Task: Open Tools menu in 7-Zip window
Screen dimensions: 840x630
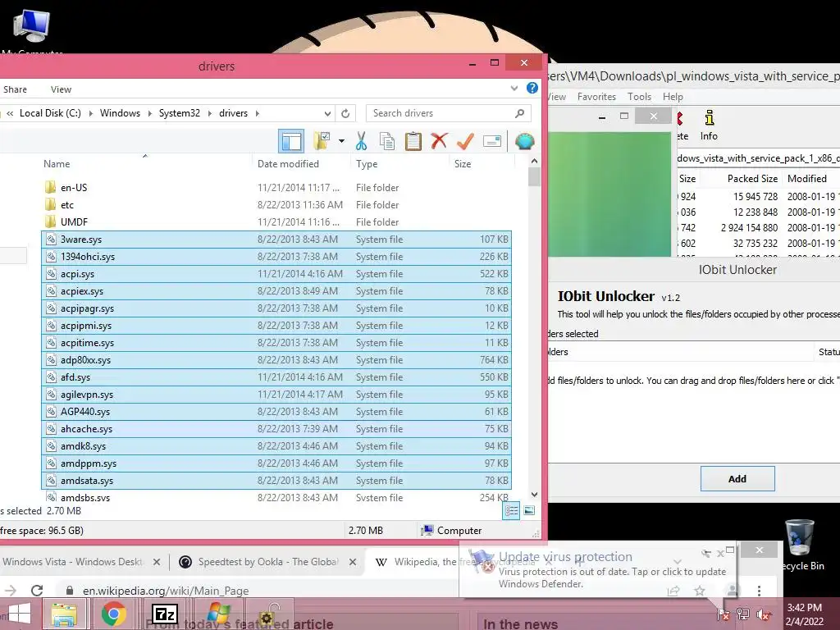Action: click(639, 97)
